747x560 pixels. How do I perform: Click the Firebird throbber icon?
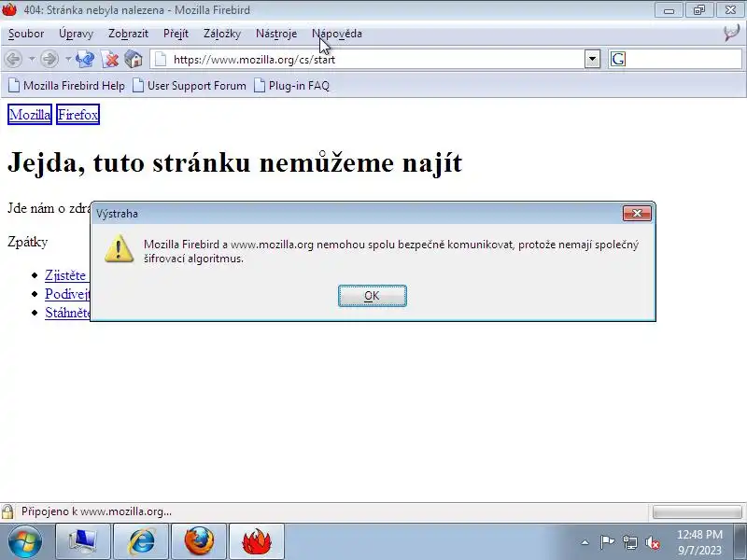tap(732, 34)
